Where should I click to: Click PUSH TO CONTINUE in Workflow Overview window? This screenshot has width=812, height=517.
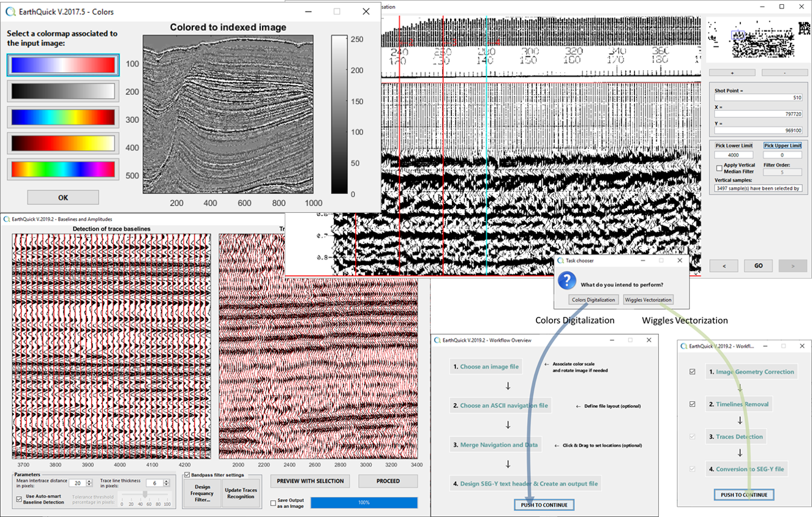pyautogui.click(x=544, y=505)
